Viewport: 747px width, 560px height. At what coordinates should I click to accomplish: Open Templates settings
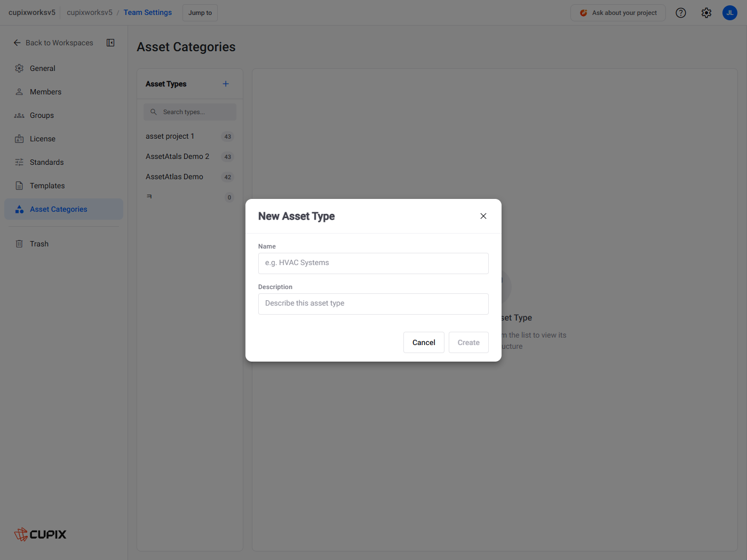click(63, 186)
